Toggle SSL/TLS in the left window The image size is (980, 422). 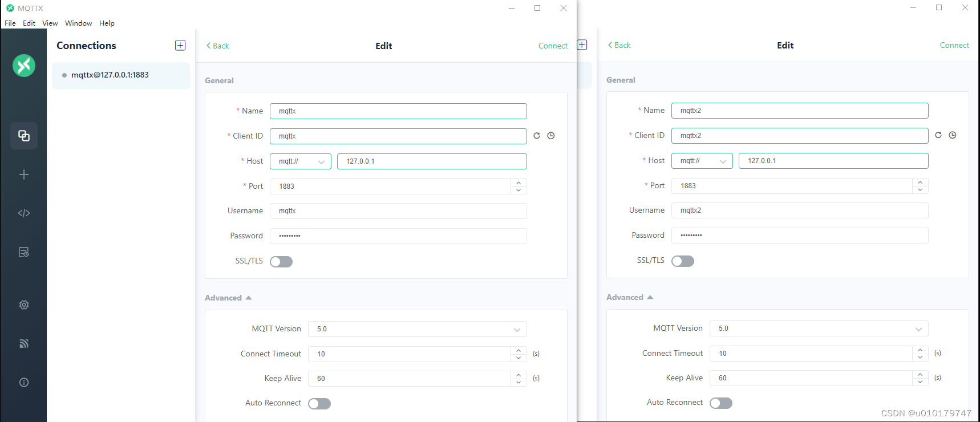[281, 262]
